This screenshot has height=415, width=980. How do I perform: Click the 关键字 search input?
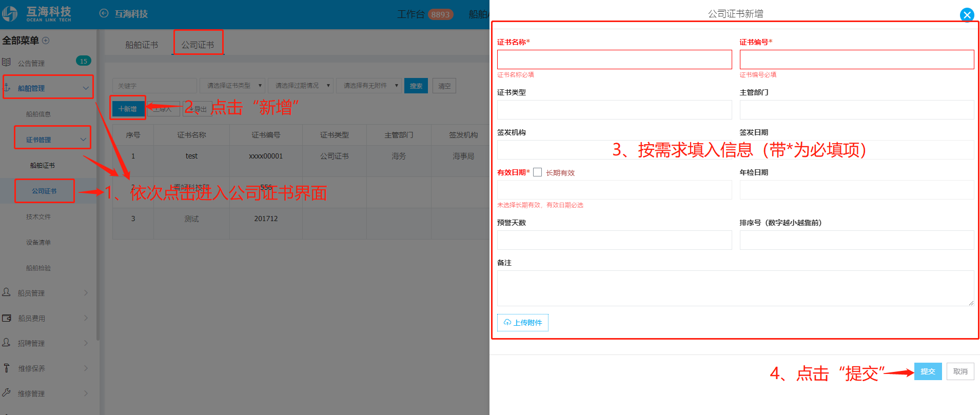154,86
